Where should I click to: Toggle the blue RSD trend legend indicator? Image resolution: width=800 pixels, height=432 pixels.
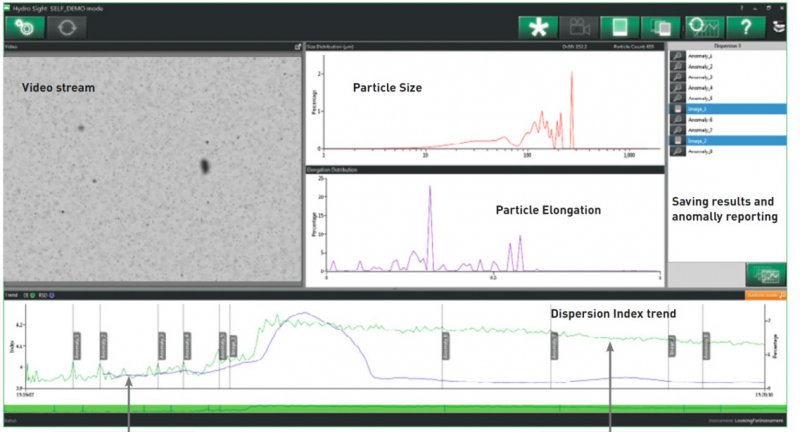[52, 296]
